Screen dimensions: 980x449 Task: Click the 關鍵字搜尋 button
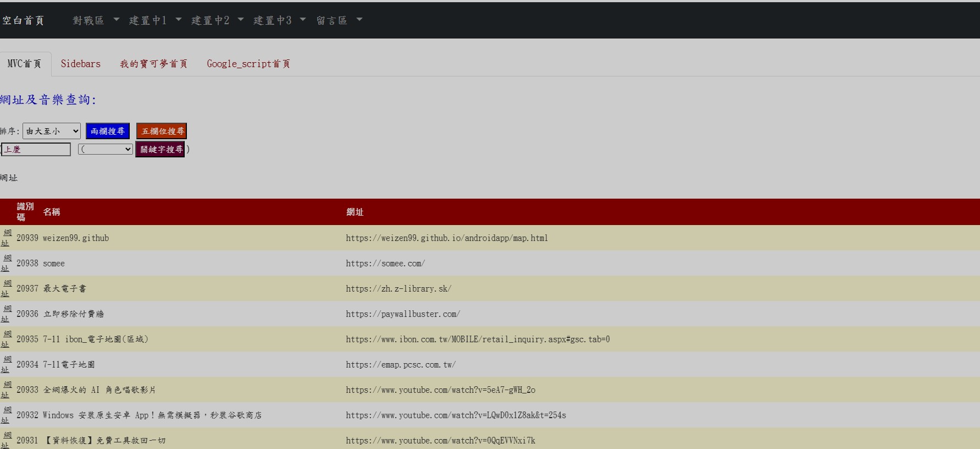(160, 149)
